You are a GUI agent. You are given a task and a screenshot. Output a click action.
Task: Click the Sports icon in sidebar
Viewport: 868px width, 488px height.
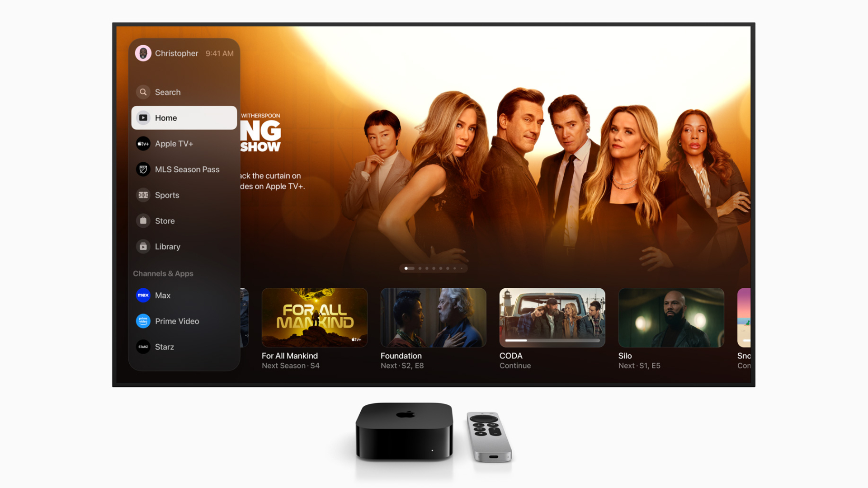143,195
